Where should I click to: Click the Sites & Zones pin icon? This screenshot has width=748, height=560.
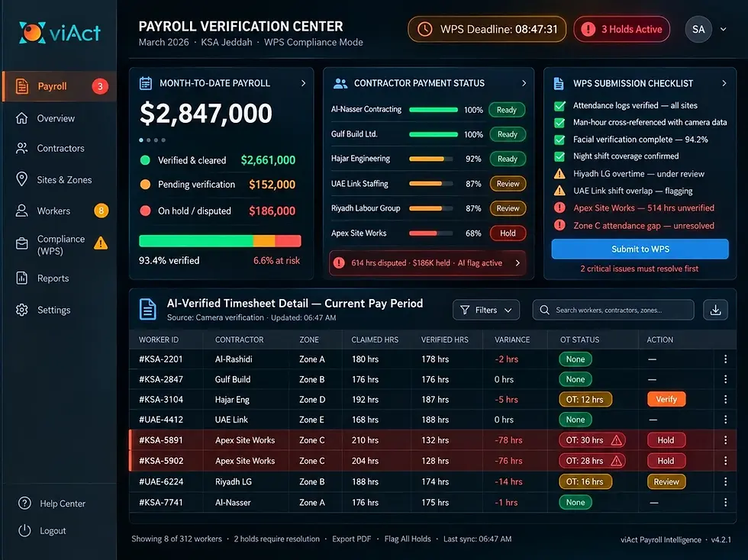click(x=22, y=179)
